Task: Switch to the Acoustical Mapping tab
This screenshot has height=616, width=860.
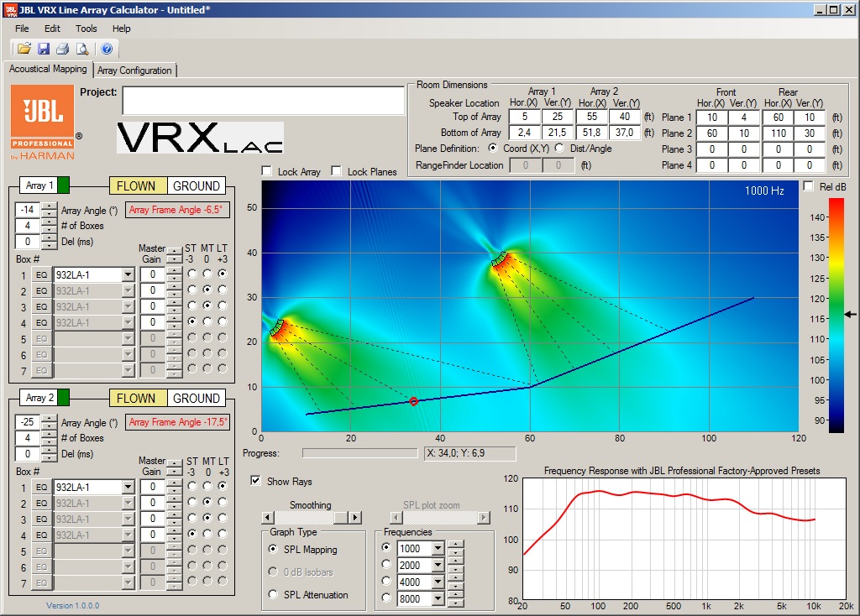Action: click(x=48, y=69)
